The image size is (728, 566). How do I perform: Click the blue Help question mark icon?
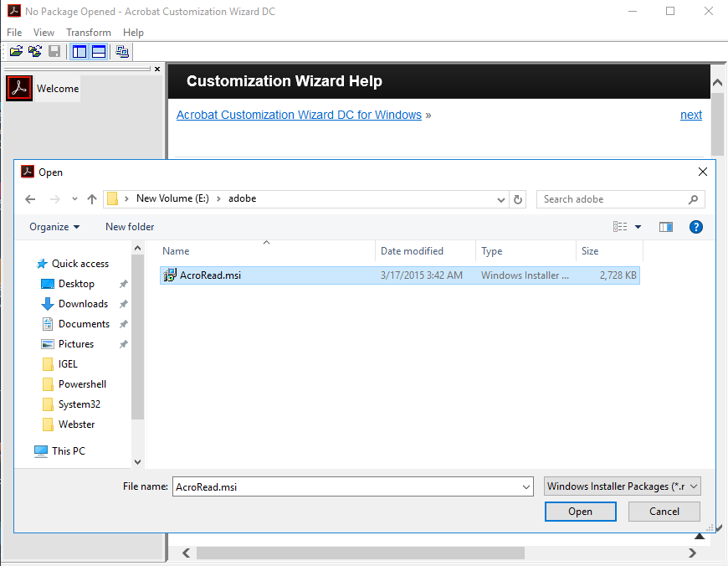click(x=695, y=227)
